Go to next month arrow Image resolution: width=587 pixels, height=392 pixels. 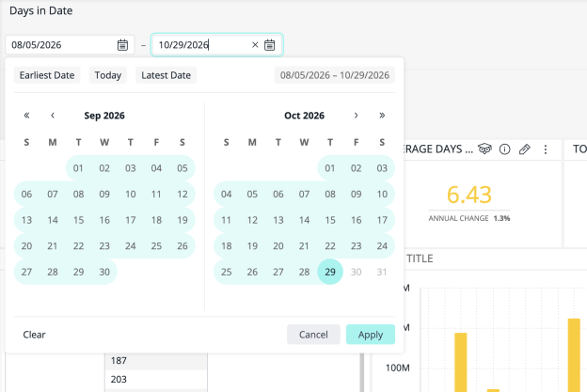(x=356, y=116)
